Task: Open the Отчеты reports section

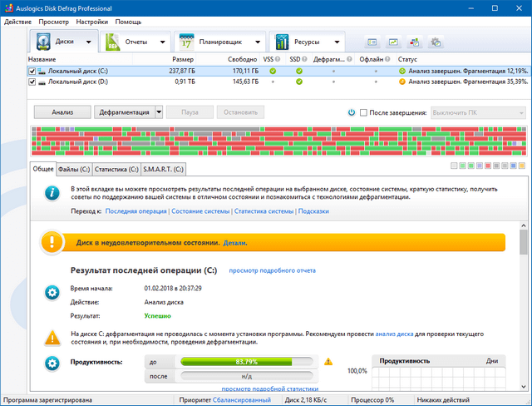Action: [135, 42]
